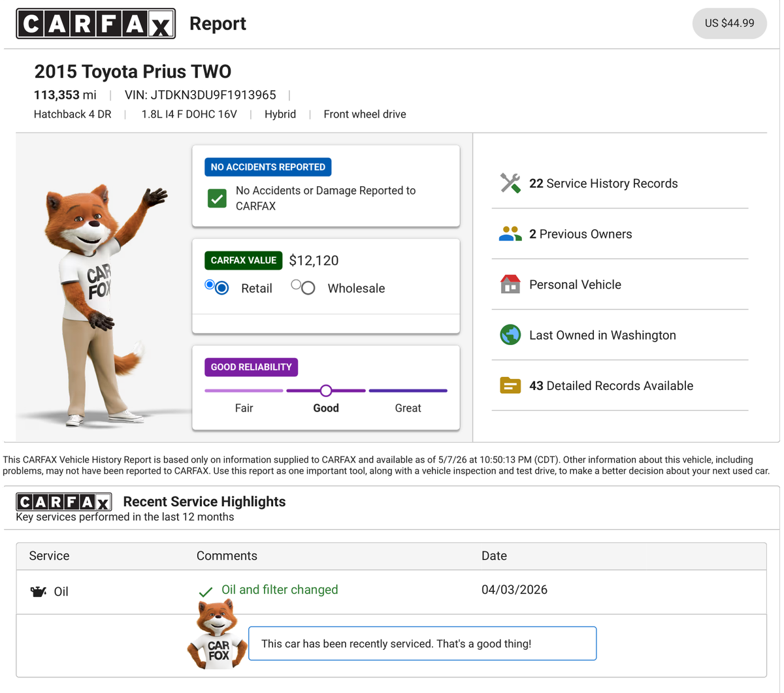This screenshot has width=784, height=693.
Task: Click the green check next to oil changed
Action: click(x=206, y=592)
